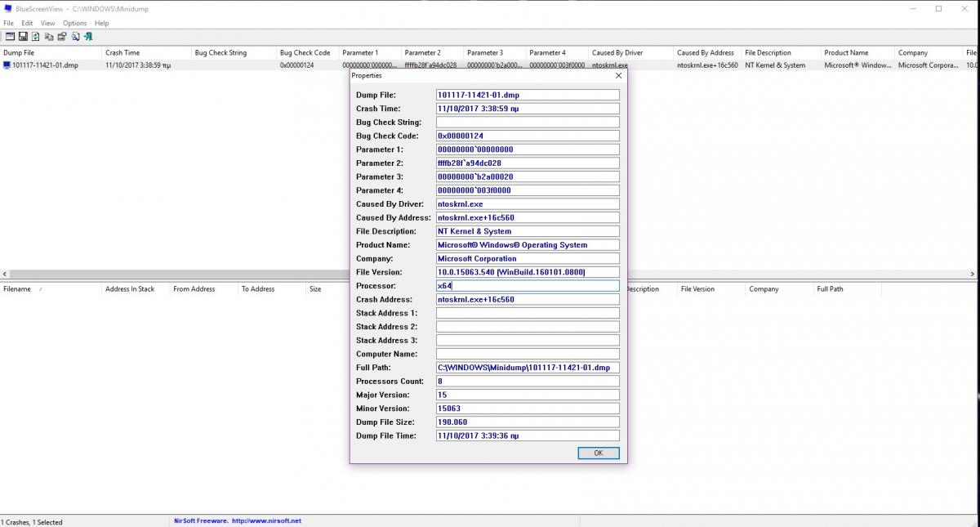Click the Processor field showing x64
The width and height of the screenshot is (980, 527).
pos(528,286)
